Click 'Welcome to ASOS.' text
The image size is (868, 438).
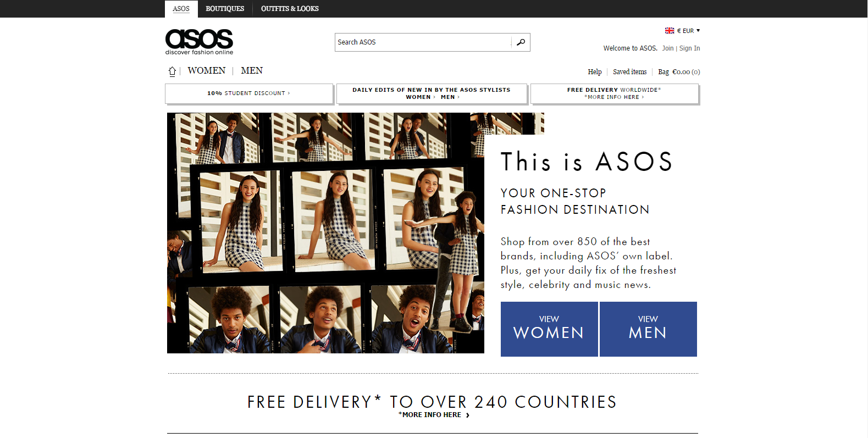point(631,48)
